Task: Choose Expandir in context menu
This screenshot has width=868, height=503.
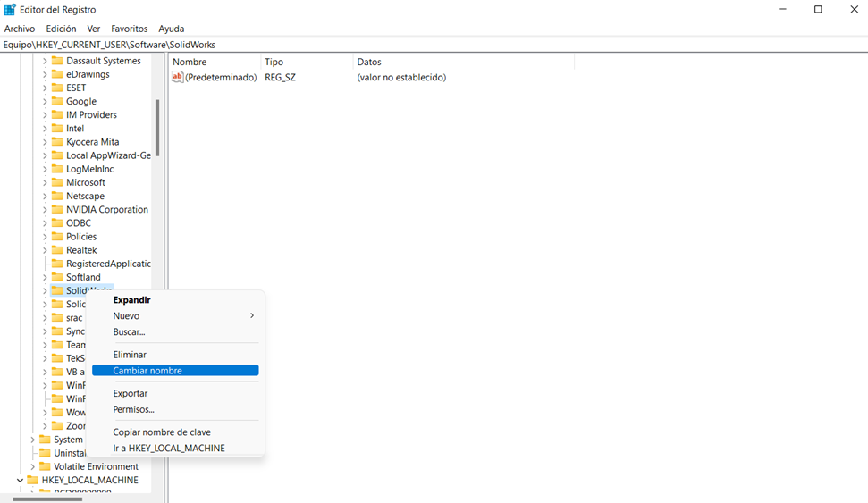Action: pyautogui.click(x=175, y=299)
